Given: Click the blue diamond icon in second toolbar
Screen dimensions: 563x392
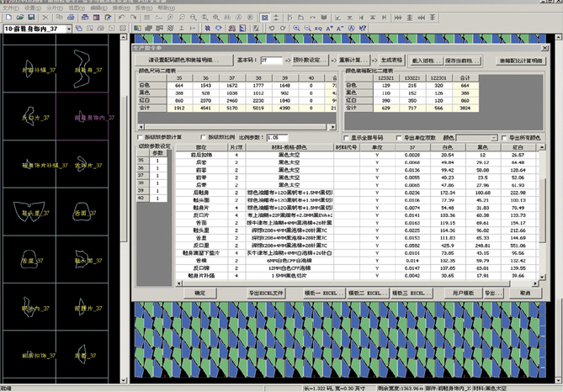Looking at the screenshot, I should click(x=218, y=28).
